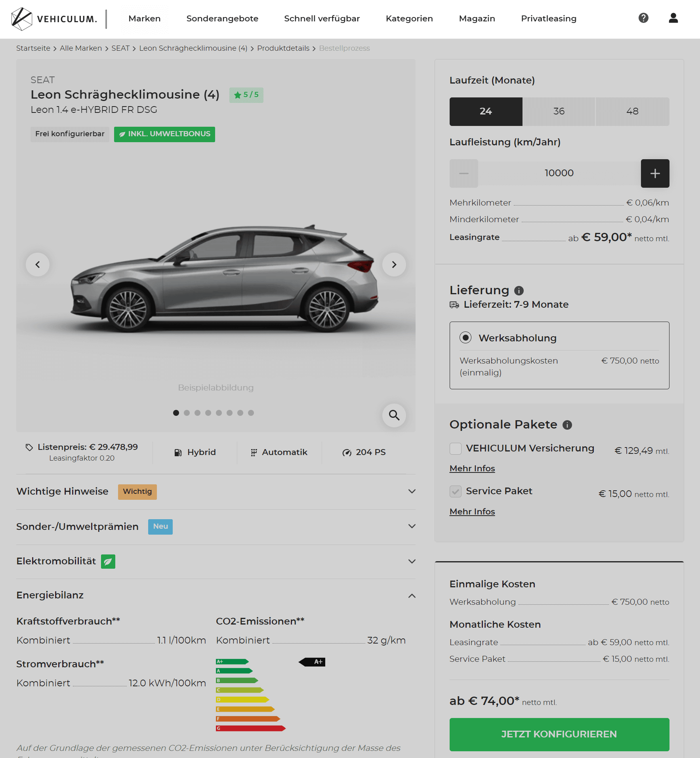Image resolution: width=700 pixels, height=758 pixels.
Task: Click the 'ab € 74,00*' total price
Action: click(484, 701)
